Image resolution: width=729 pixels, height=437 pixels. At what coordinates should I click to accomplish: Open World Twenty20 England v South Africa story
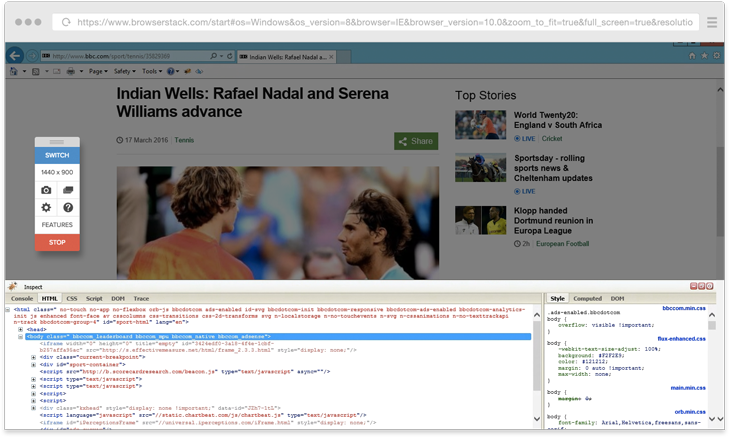[x=557, y=120]
